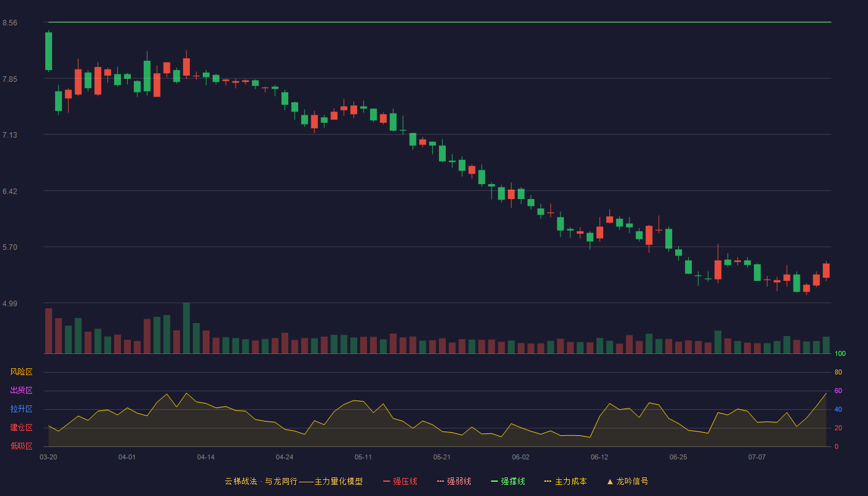Select the tallest volume bar
Screen dimensions: 868x496
186,328
